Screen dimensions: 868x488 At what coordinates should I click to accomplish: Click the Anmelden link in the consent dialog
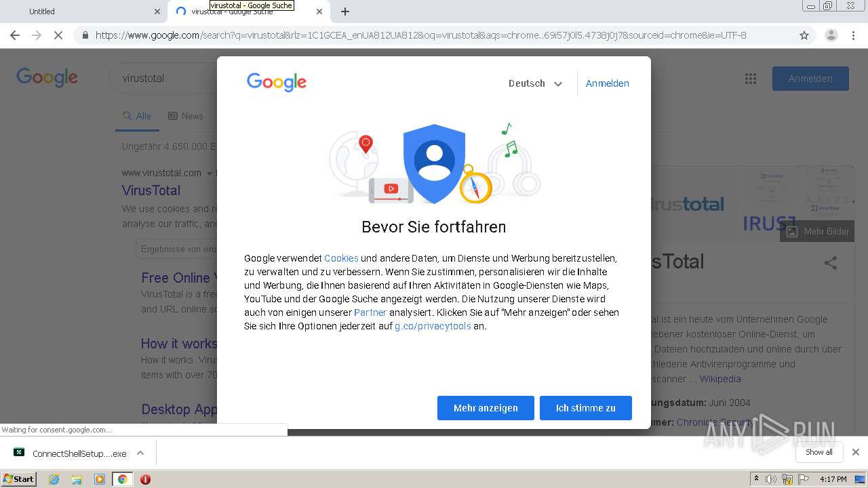click(607, 83)
